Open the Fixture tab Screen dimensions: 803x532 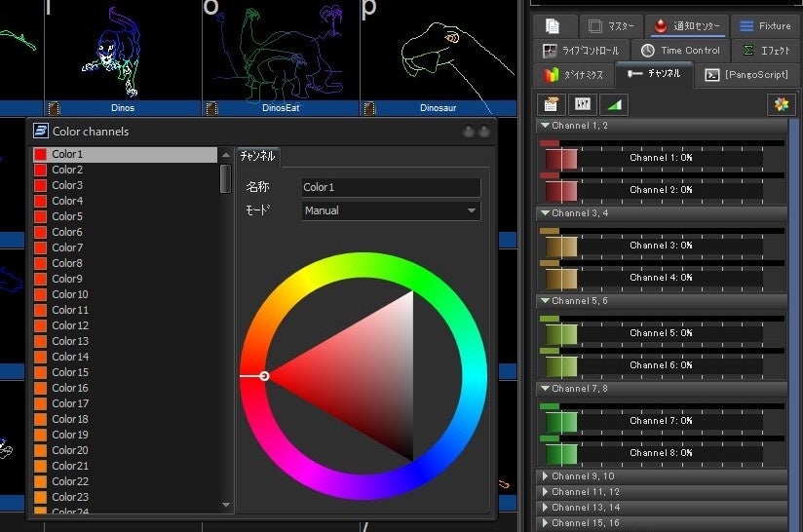tap(764, 26)
